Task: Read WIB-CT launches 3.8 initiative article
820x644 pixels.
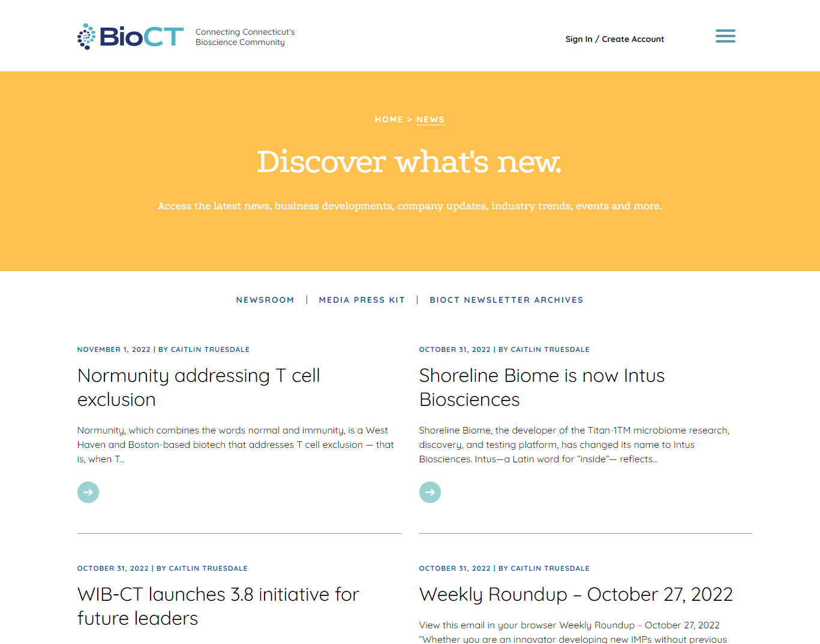Action: (218, 606)
